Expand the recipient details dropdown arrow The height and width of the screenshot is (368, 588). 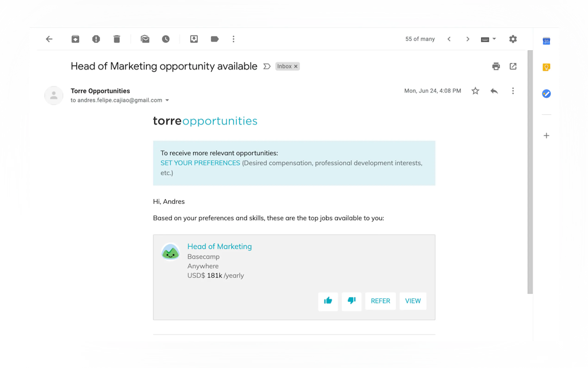coord(167,100)
